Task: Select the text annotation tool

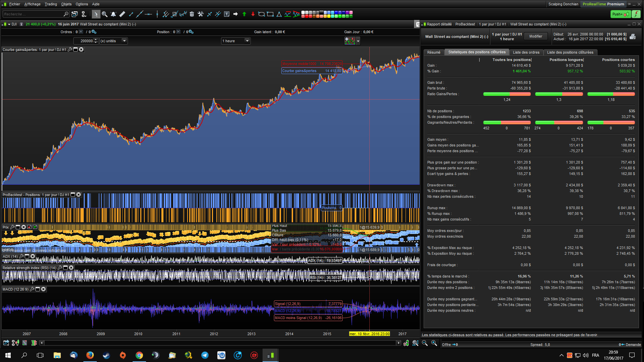Action: click(x=227, y=14)
